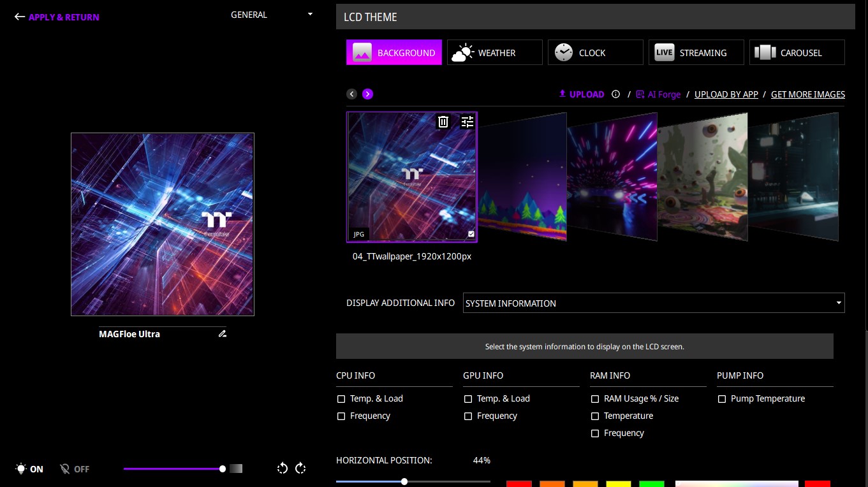This screenshot has width=868, height=487.
Task: Open image adjustment settings icon on thumbnail
Action: tap(467, 122)
